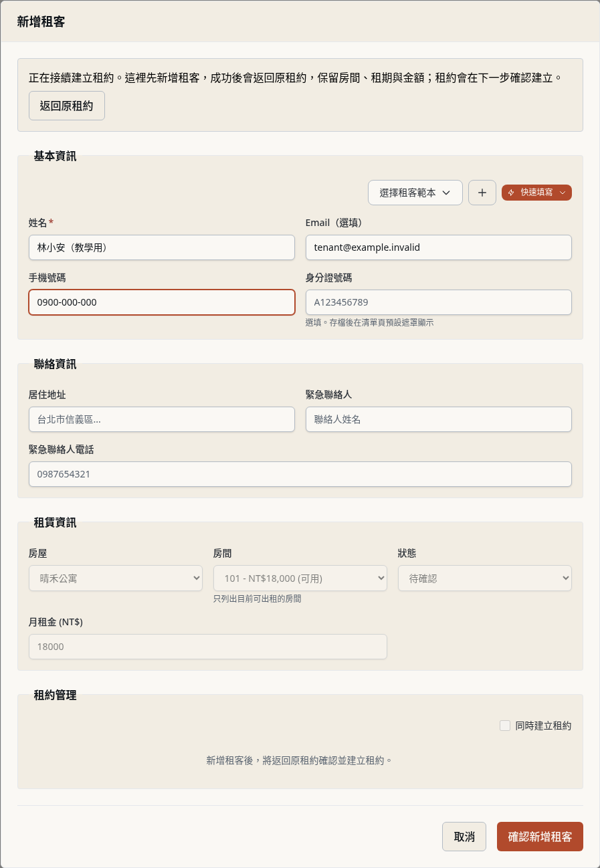Expand the 房間 select showing 101

tap(300, 578)
